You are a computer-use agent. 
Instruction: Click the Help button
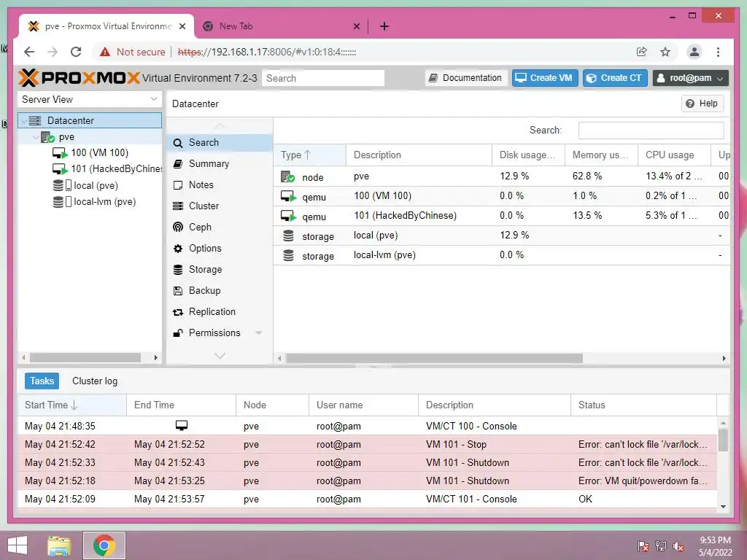coord(703,104)
